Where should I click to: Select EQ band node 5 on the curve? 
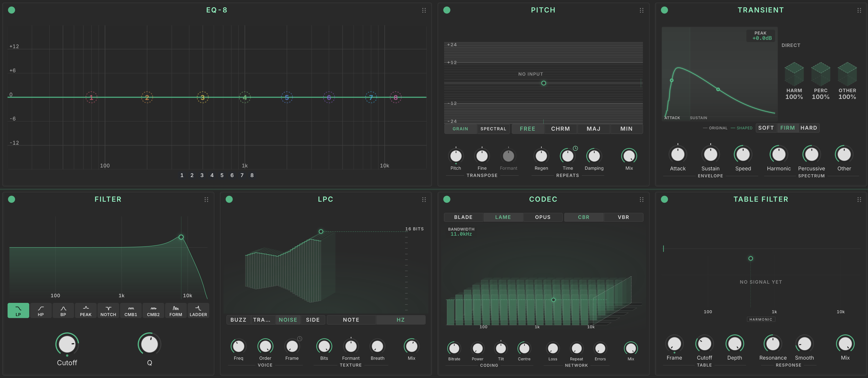[x=287, y=97]
